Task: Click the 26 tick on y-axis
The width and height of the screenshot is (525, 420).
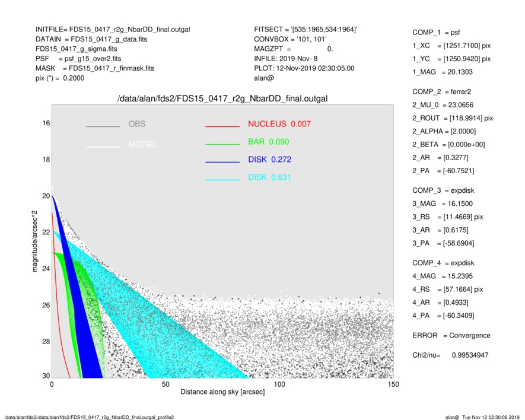Action: [x=45, y=305]
